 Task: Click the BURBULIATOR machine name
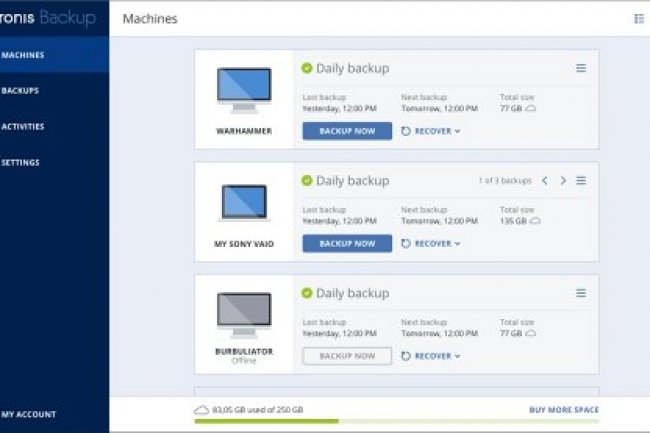click(244, 351)
